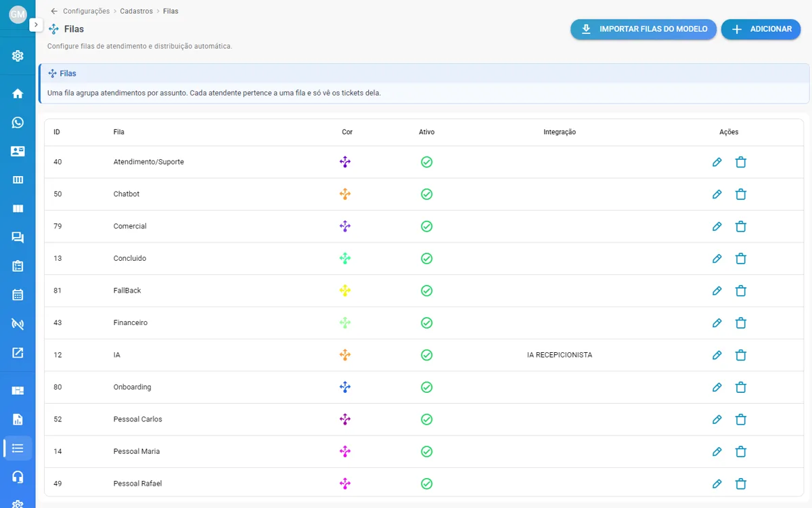Toggle active status for Comercial

click(426, 226)
